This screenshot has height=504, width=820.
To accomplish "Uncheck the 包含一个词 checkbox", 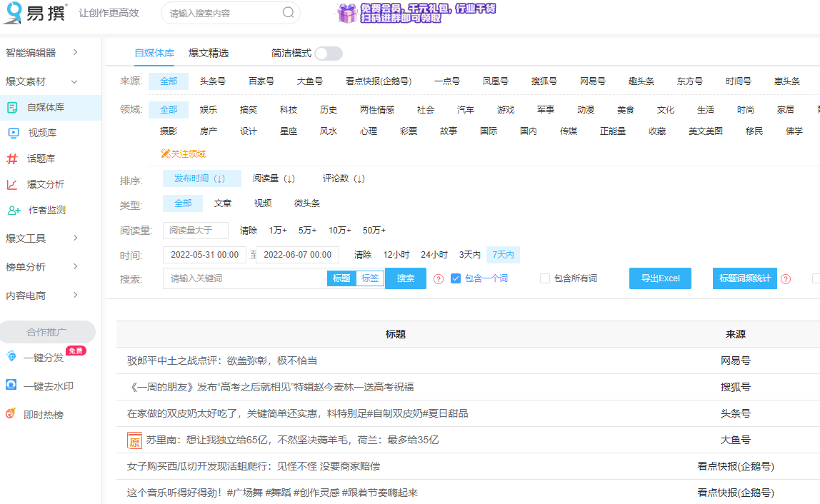I will (456, 278).
